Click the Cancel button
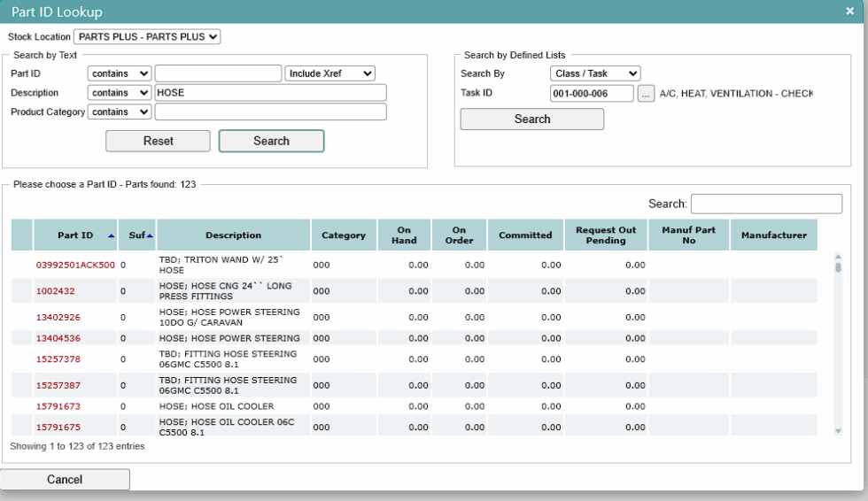Viewport: 868px width, 501px height. tap(65, 480)
